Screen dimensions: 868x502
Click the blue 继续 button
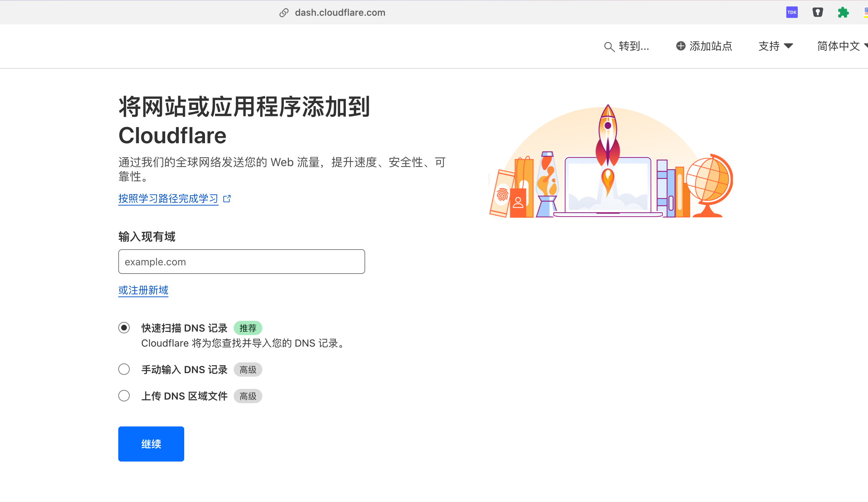point(151,444)
